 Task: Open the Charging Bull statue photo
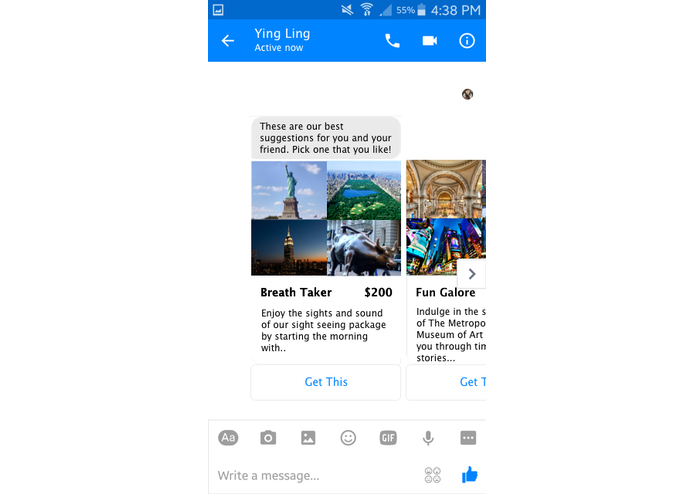pyautogui.click(x=364, y=248)
